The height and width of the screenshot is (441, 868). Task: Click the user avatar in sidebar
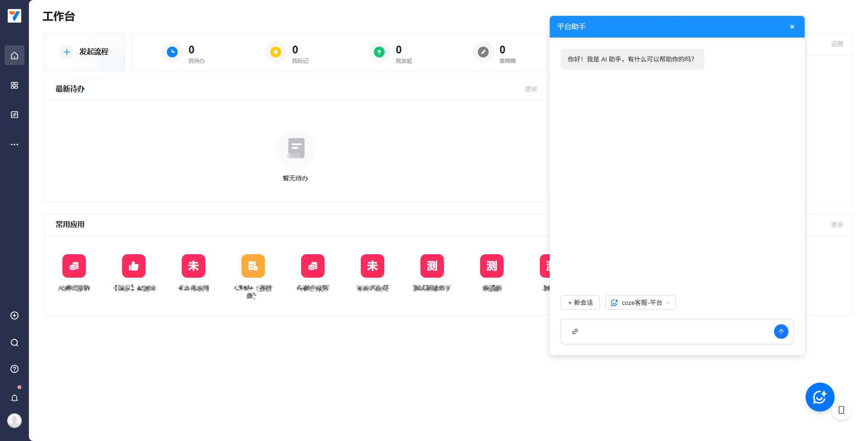[x=14, y=421]
